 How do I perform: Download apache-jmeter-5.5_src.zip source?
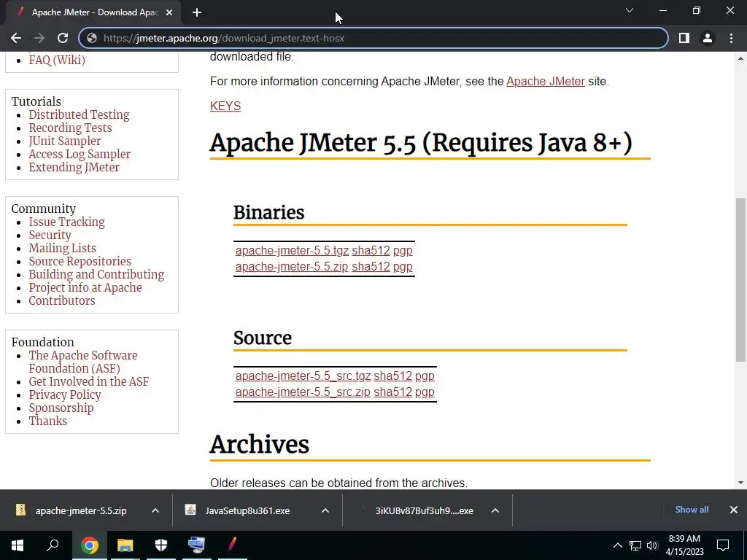click(303, 392)
